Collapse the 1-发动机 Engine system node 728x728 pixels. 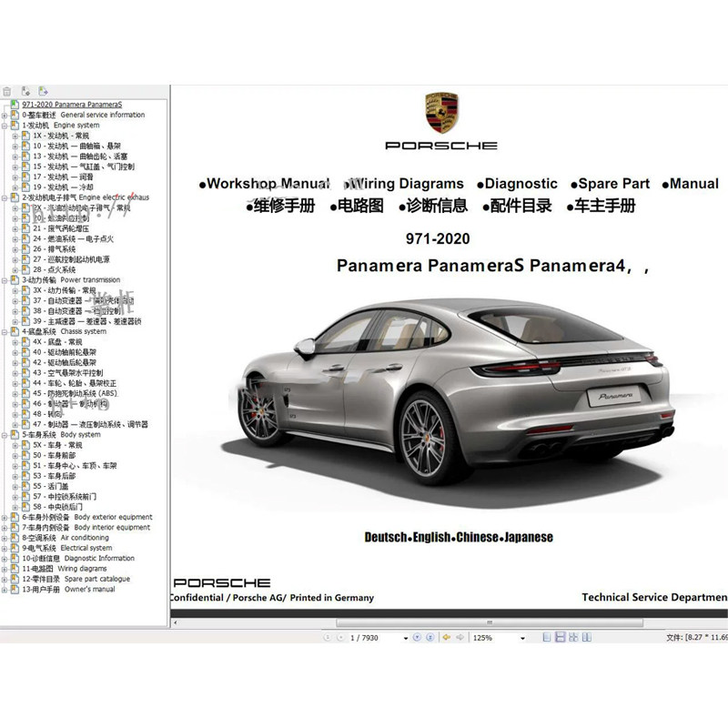[5, 126]
